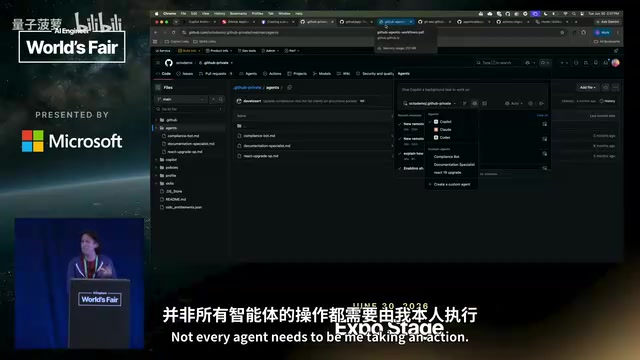The height and width of the screenshot is (360, 640).
Task: Click the Apple menu icon
Action: point(156,13)
